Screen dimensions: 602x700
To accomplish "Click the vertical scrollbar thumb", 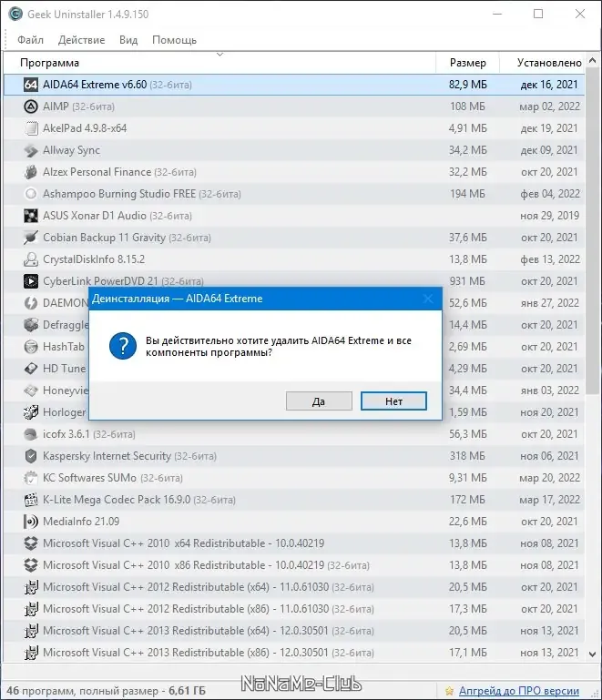I will click(x=593, y=231).
